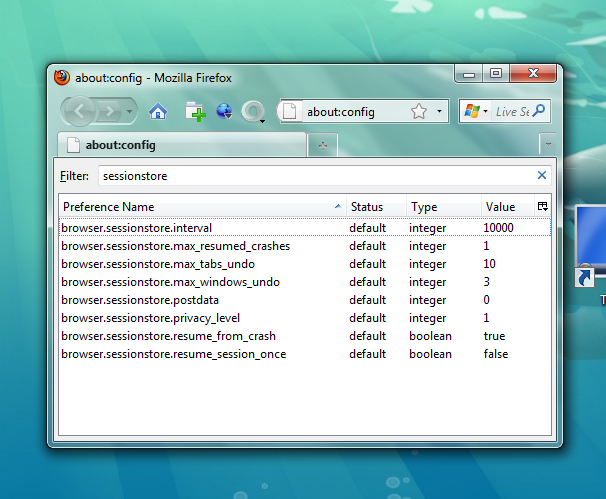The height and width of the screenshot is (499, 606).
Task: Close the Mozilla Firefox window
Action: (533, 73)
